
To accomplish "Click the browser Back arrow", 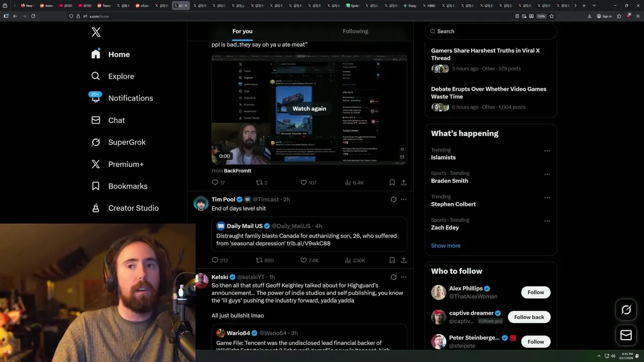I will 15,16.
